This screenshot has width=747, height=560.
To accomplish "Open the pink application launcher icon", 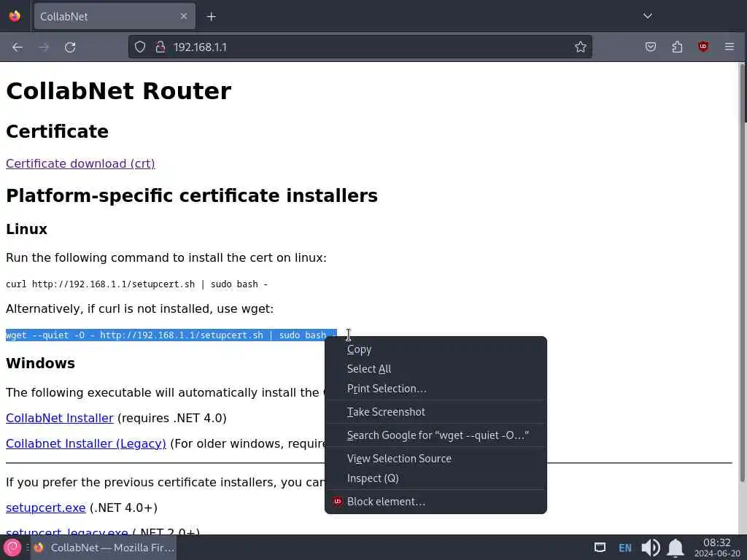I will click(x=12, y=548).
